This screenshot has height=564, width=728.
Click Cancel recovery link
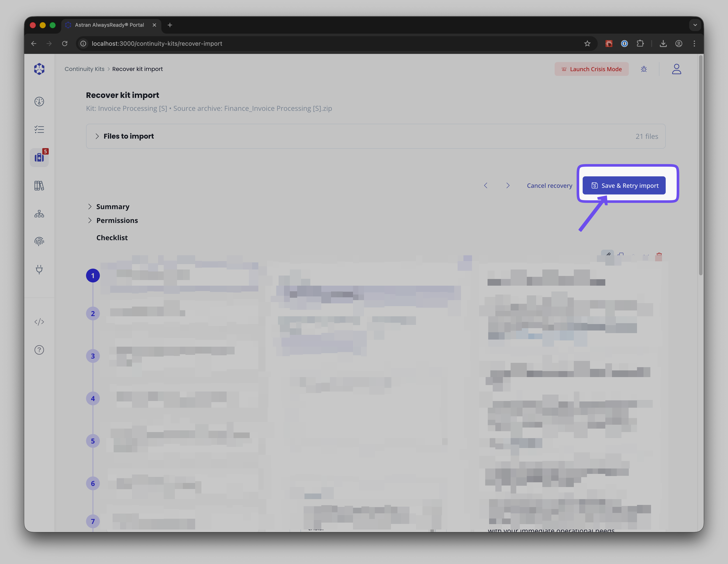click(549, 186)
